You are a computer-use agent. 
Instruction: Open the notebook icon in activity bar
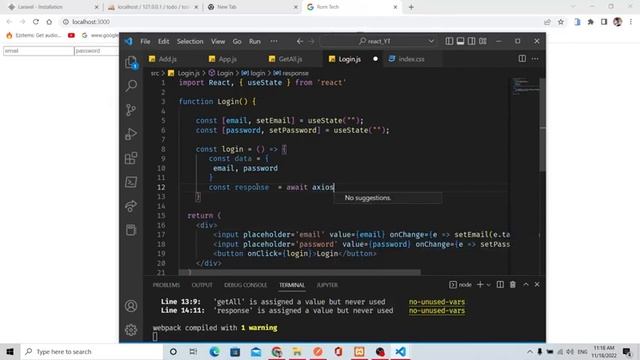[x=131, y=230]
